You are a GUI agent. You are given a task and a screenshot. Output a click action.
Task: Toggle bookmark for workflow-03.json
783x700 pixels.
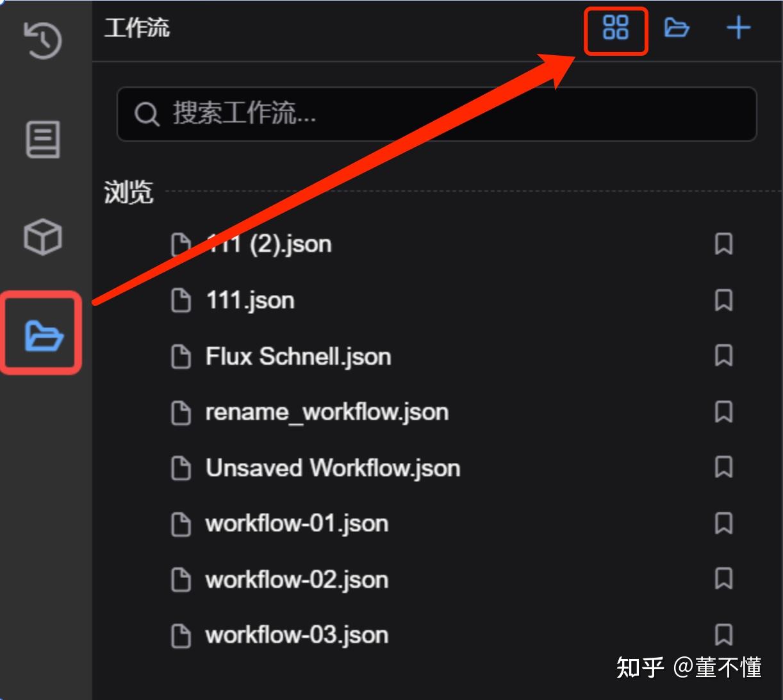tap(723, 635)
